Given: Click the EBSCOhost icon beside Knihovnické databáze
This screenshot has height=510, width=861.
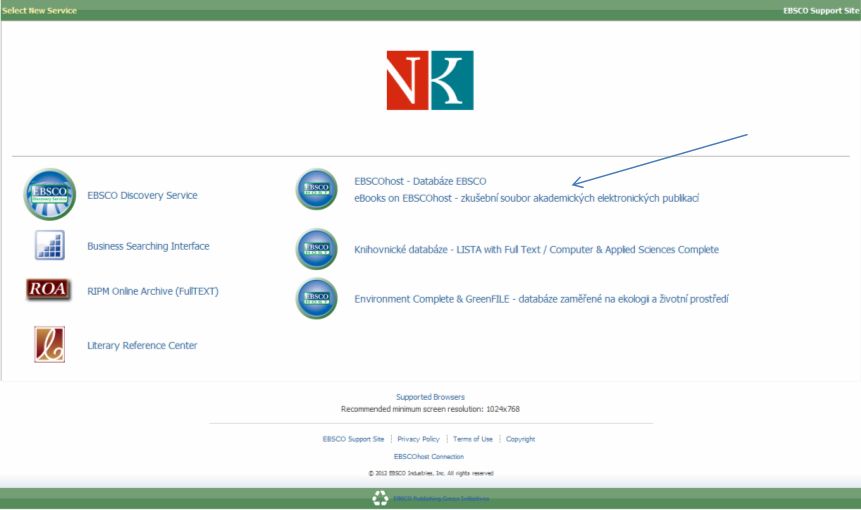Looking at the screenshot, I should tap(317, 249).
